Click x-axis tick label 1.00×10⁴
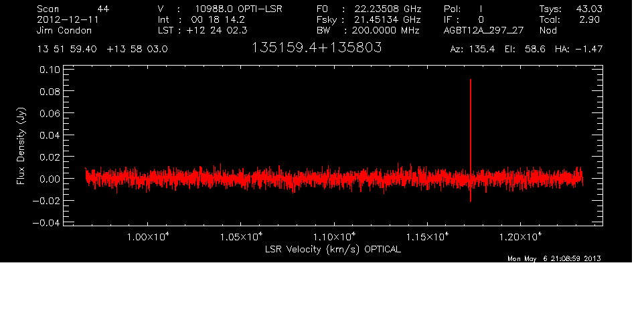The height and width of the screenshot is (328, 644). 148,237
